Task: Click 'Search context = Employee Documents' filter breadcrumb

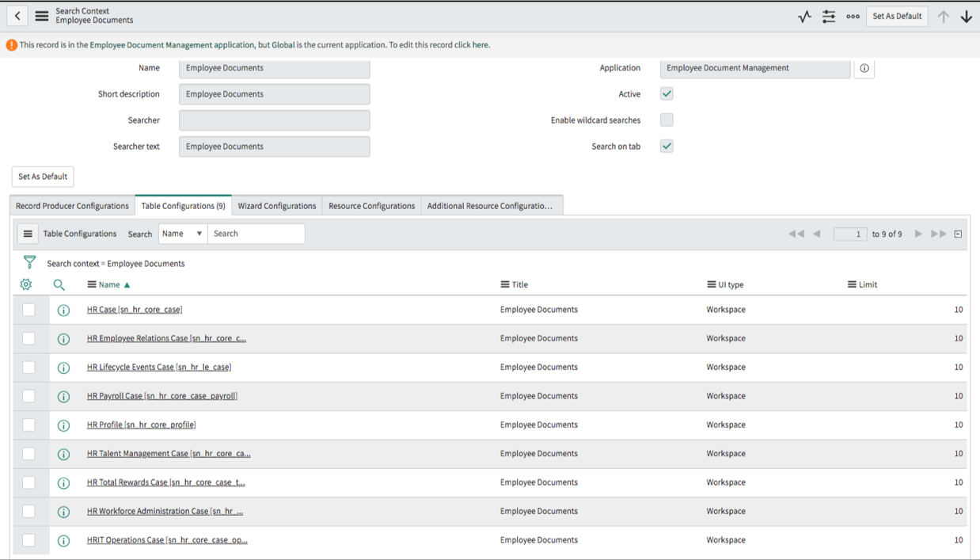Action: [116, 264]
